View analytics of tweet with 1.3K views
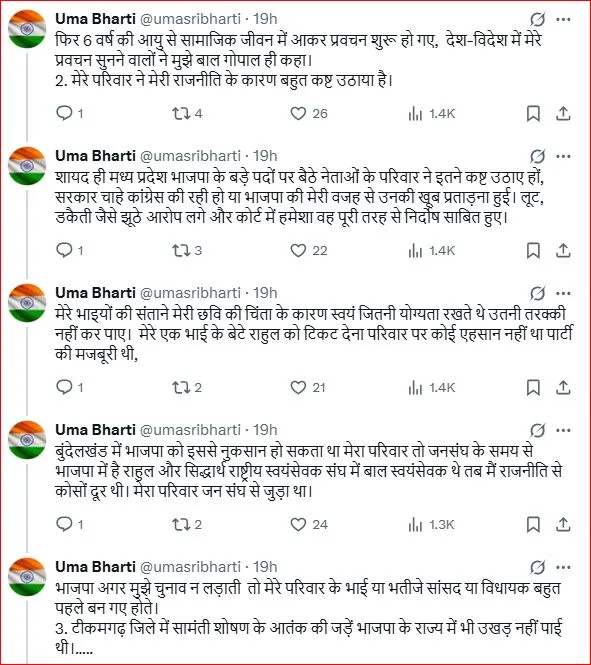The width and height of the screenshot is (591, 665). coord(431,525)
